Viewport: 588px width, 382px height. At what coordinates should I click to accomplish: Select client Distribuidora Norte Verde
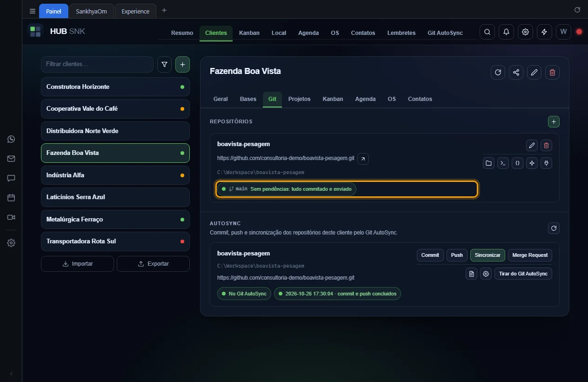(x=115, y=131)
